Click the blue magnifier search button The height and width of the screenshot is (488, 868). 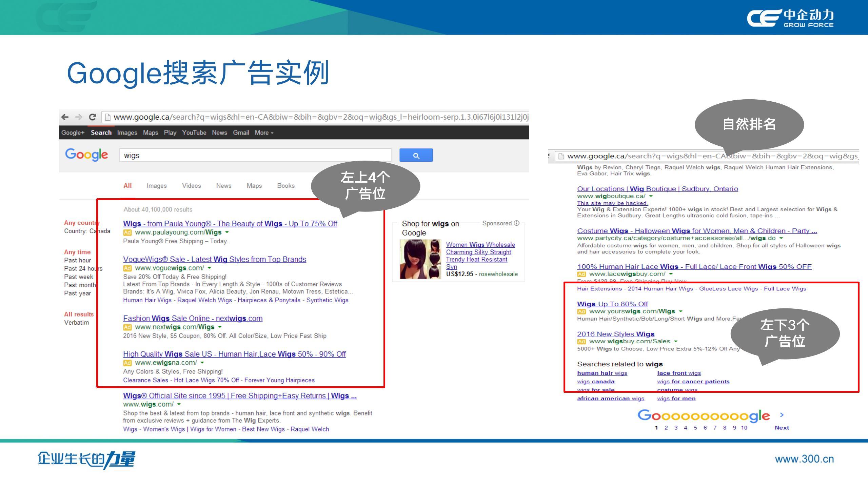(x=416, y=155)
